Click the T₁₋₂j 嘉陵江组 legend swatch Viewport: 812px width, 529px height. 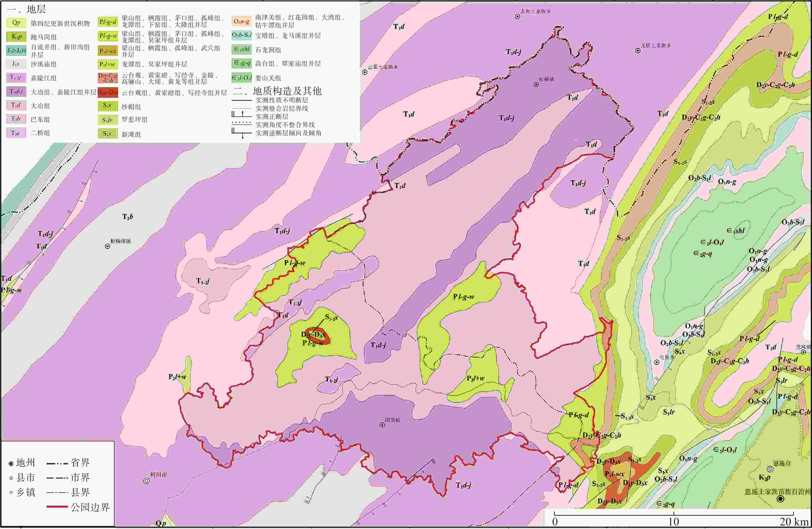[x=16, y=78]
